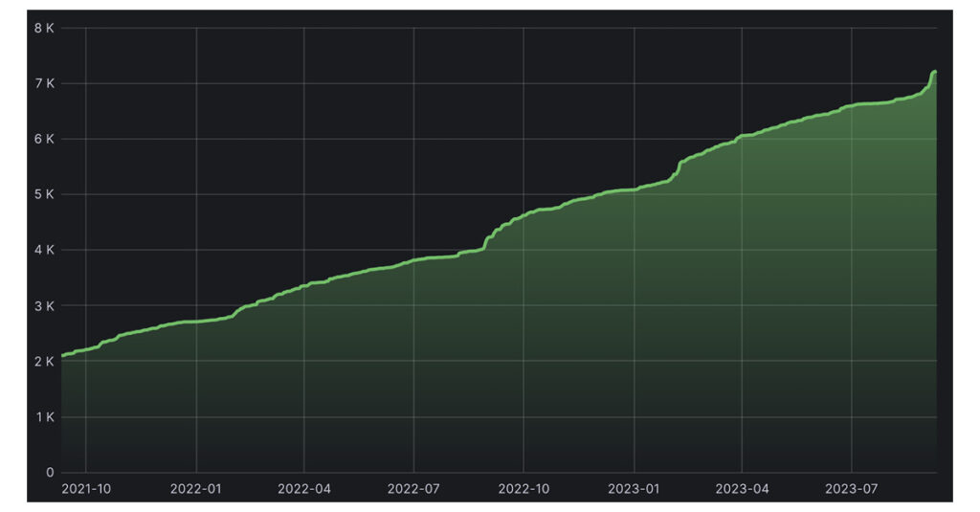Select the 2023-01 x-axis label
This screenshot has width=980, height=512.
(634, 489)
